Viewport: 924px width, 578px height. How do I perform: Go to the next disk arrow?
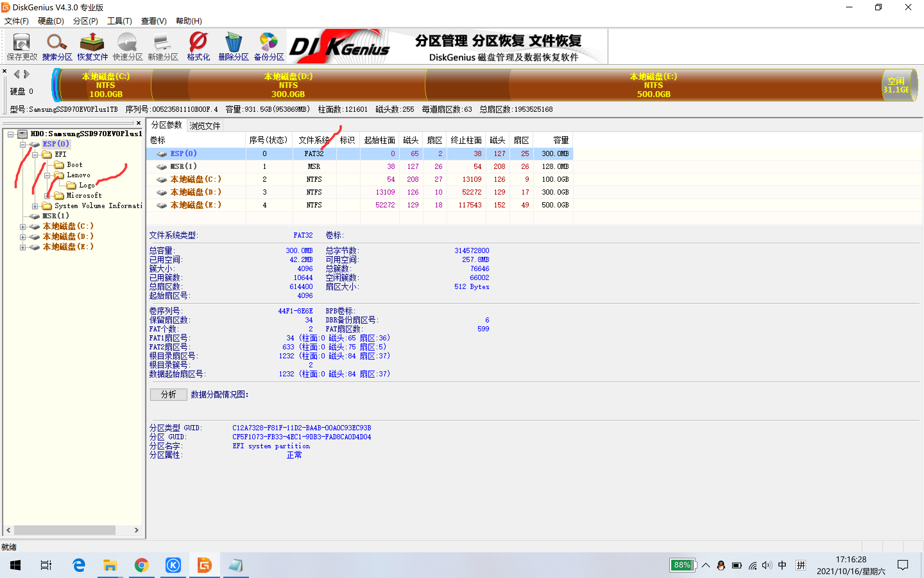26,74
